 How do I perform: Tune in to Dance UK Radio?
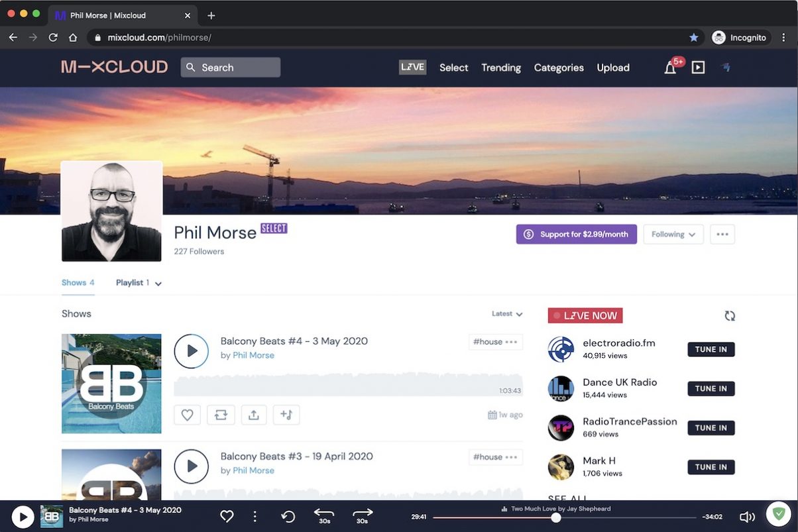pos(711,388)
